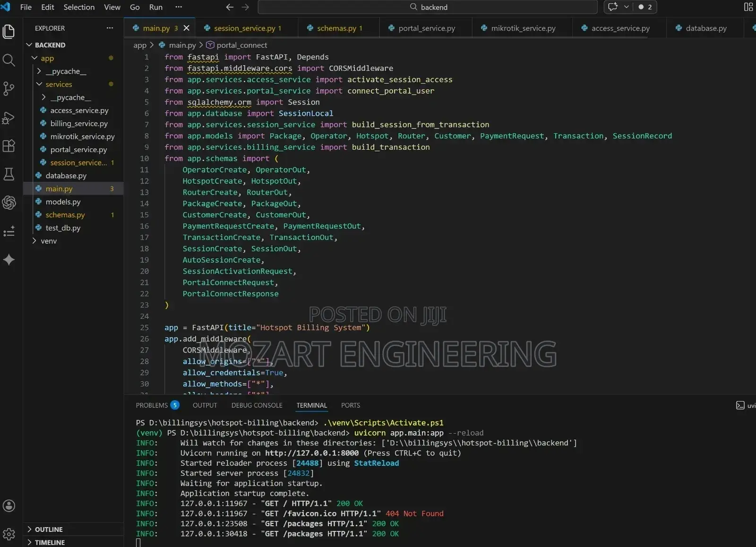Image resolution: width=756 pixels, height=547 pixels.
Task: Open the chat dropdown arrow in the title bar
Action: tap(627, 7)
